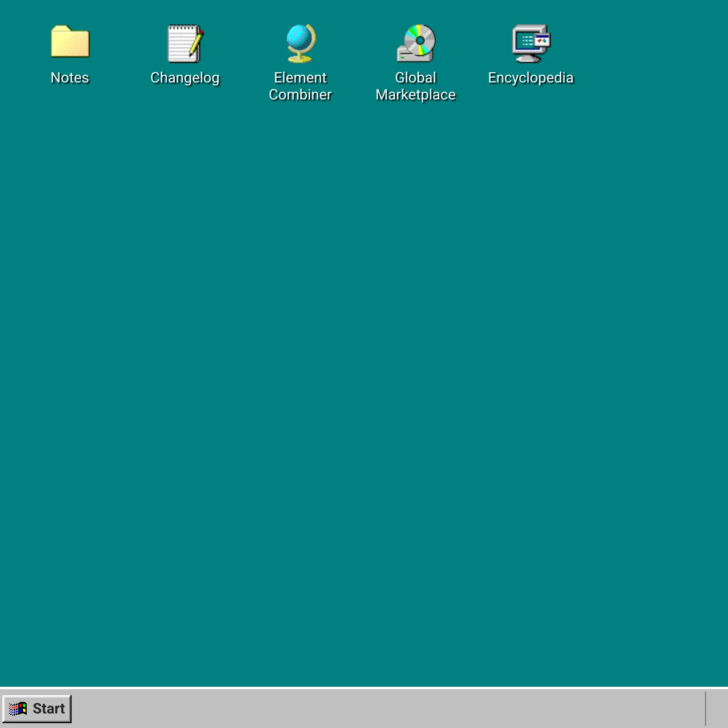728x728 pixels.
Task: Launch the Element Combiner globe icon
Action: [300, 43]
